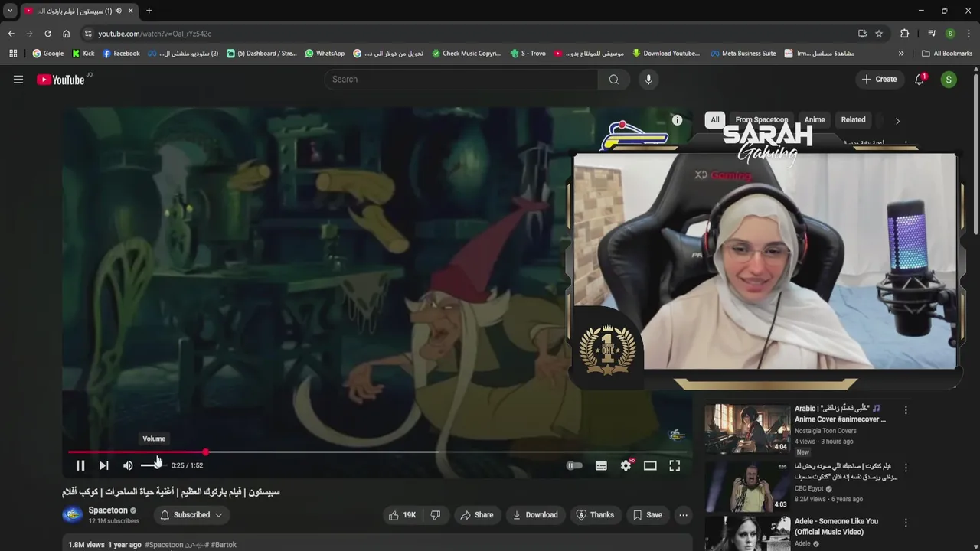Show the video info card icon
This screenshot has width=980, height=551.
coord(677,120)
